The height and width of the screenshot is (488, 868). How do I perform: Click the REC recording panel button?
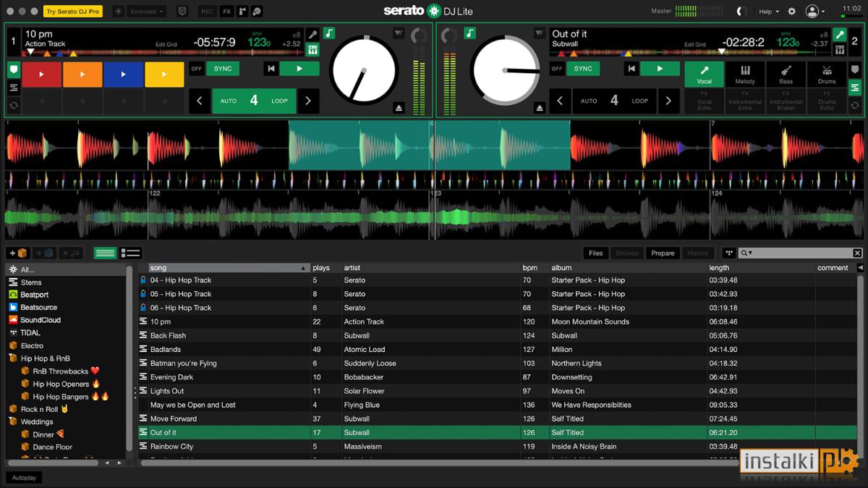[x=208, y=12]
